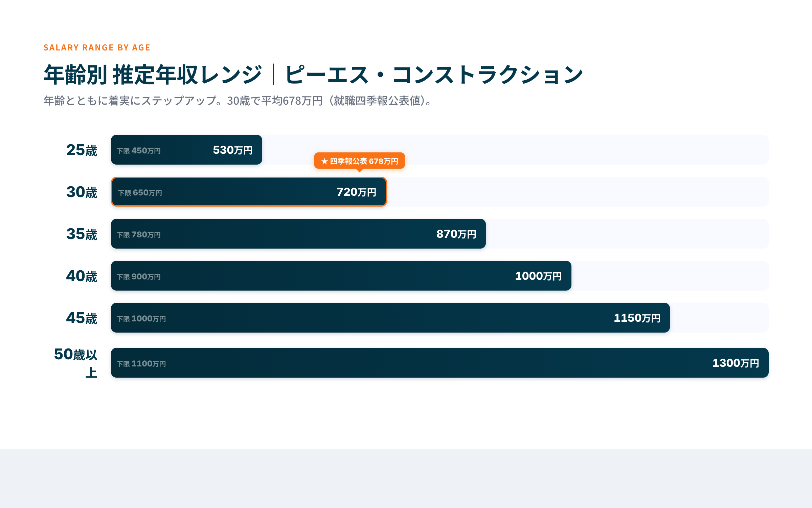Click the 35歳 salary bar
This screenshot has height=508, width=812.
298,234
